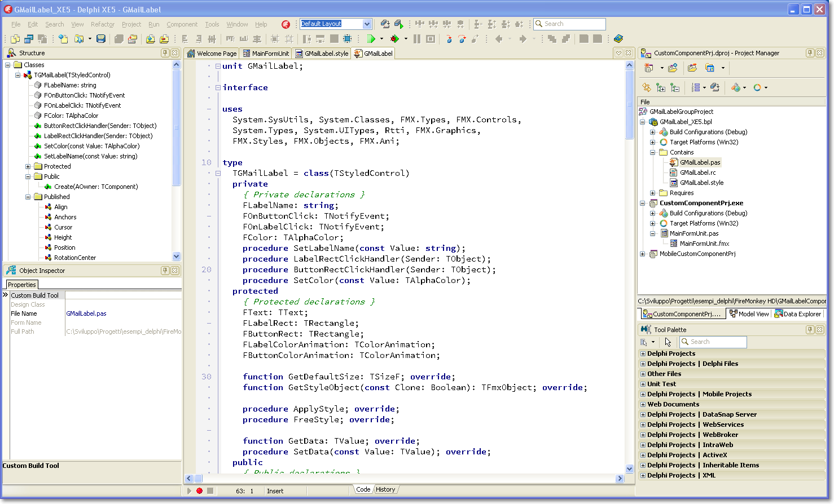Toggle pushpin on the Tool Palette panel
The image size is (834, 504).
pos(810,330)
